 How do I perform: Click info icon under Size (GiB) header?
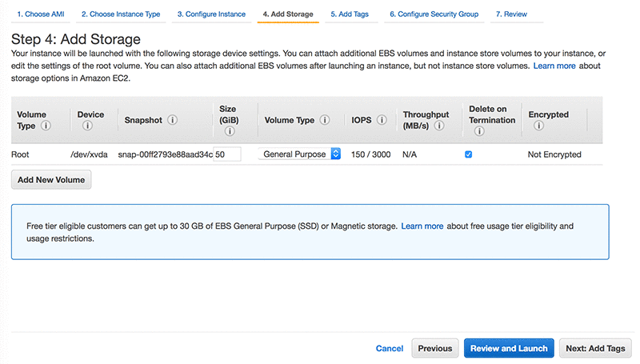point(229,131)
